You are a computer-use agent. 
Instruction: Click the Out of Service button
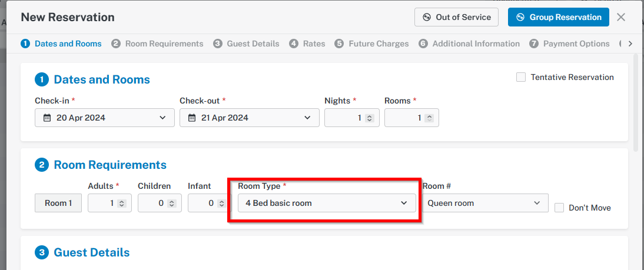pos(456,17)
